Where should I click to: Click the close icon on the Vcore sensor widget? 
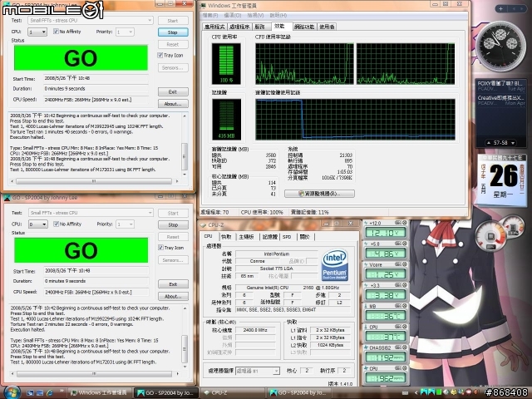tap(405, 264)
